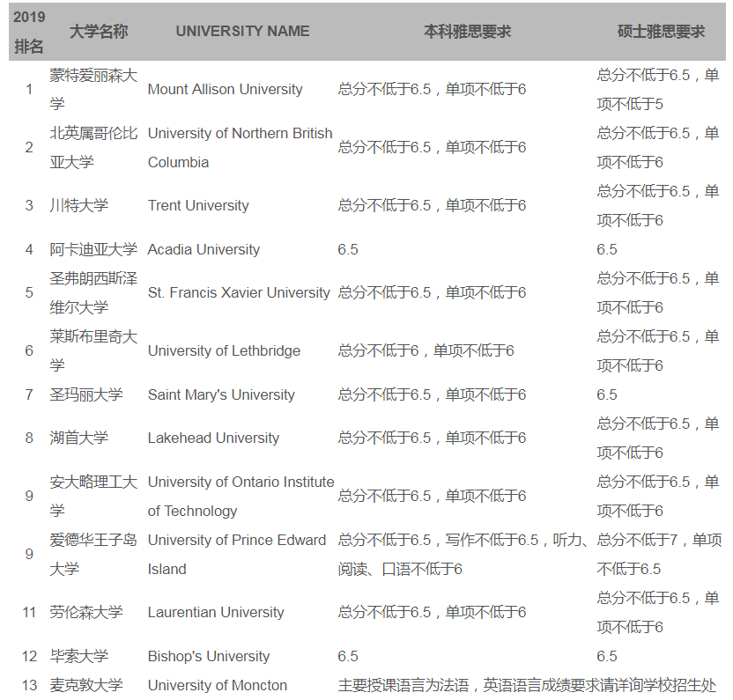Click Trent University name
This screenshot has width=733, height=700.
(x=198, y=205)
